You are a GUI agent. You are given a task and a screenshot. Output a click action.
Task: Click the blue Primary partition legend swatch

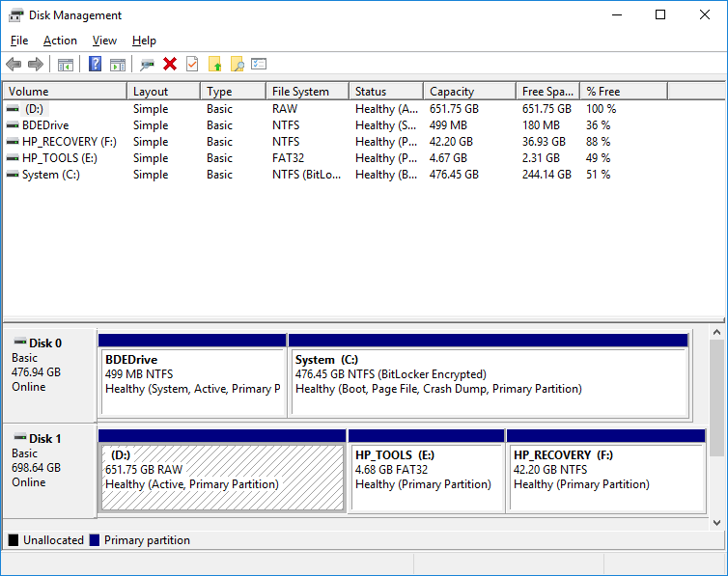click(94, 540)
